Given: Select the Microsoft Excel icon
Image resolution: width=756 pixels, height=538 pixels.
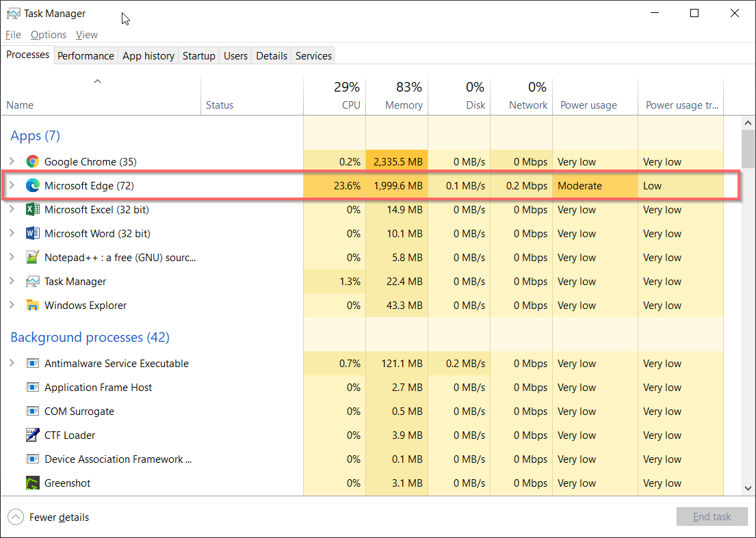Looking at the screenshot, I should click(x=32, y=210).
